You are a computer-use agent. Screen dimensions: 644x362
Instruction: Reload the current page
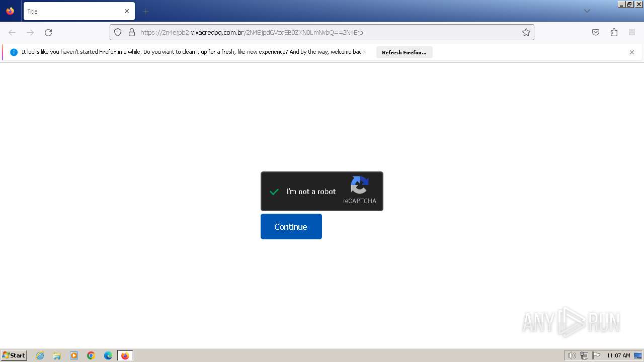coord(48,32)
